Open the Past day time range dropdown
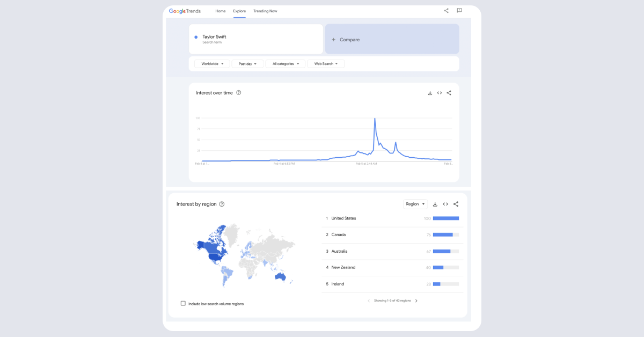 [247, 63]
